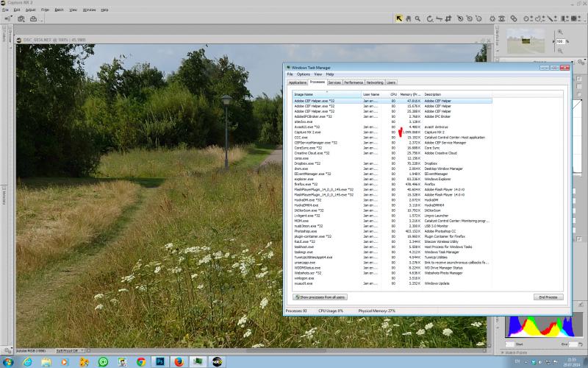Screen dimensions: 588x368
Task: Select the Straighten tool
Action: coord(439,18)
